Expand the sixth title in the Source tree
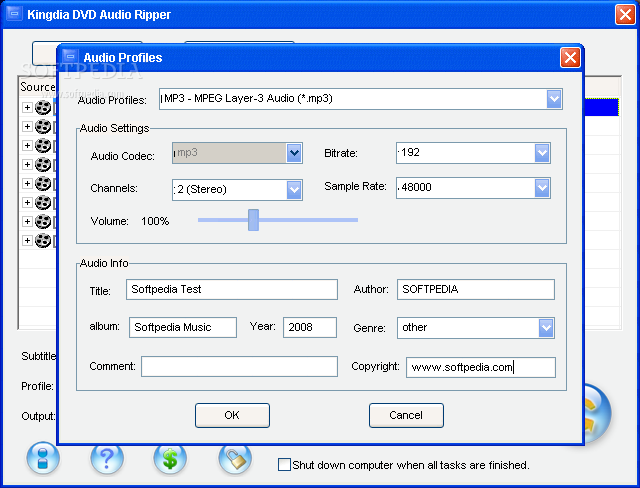The height and width of the screenshot is (488, 640). click(x=27, y=202)
